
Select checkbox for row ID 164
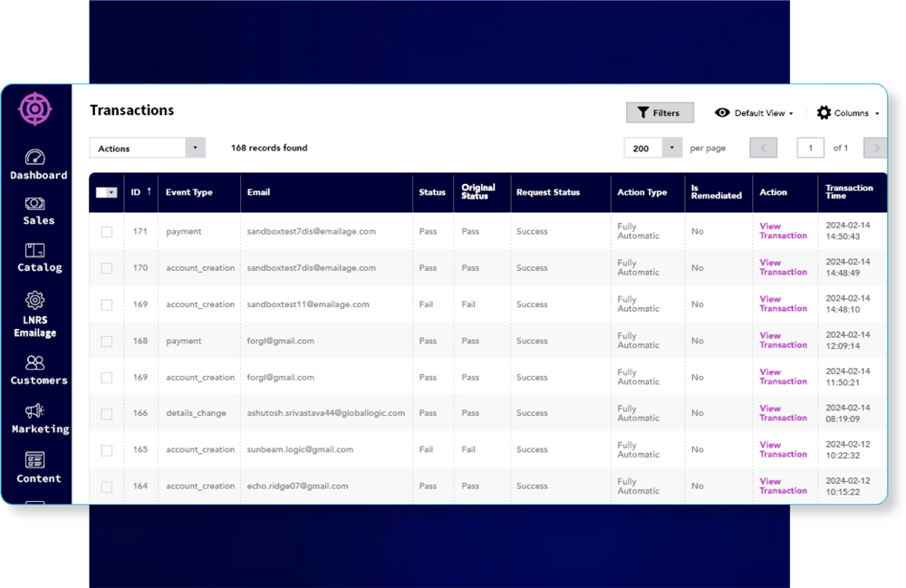[107, 487]
